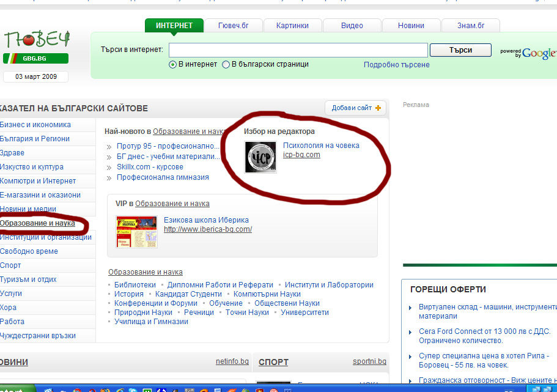Open the Чуждестранни връзки category
The image size is (557, 392).
point(38,336)
